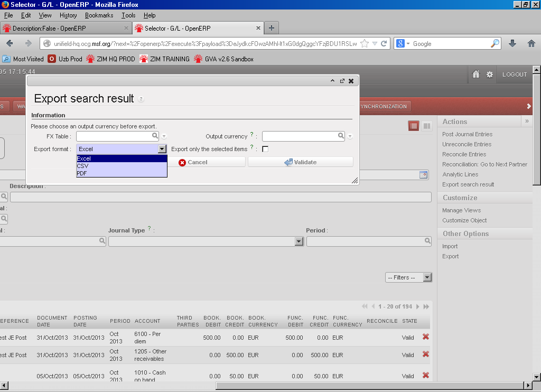Choose PDF in the Export format list
The height and width of the screenshot is (392, 541).
point(122,173)
